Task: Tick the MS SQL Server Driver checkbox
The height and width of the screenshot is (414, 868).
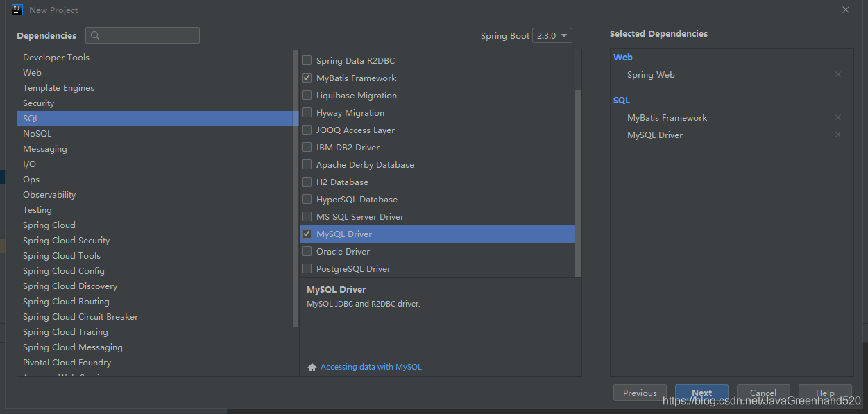Action: point(307,216)
